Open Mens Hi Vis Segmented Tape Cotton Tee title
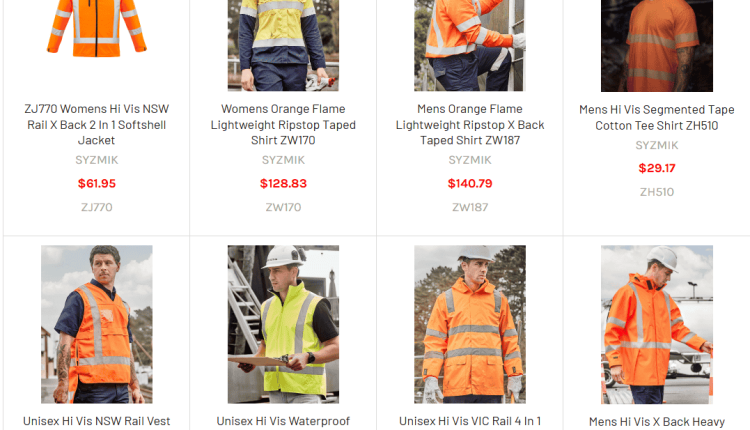Viewport: 750px width, 430px height. (657, 118)
